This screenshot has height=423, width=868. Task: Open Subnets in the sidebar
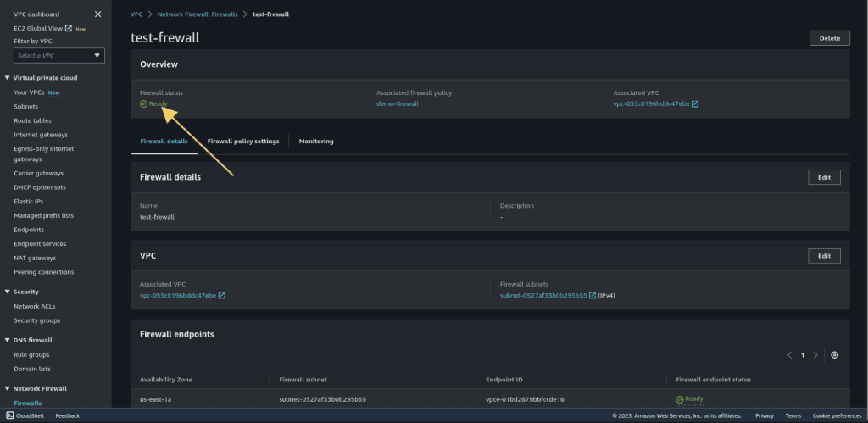(26, 106)
